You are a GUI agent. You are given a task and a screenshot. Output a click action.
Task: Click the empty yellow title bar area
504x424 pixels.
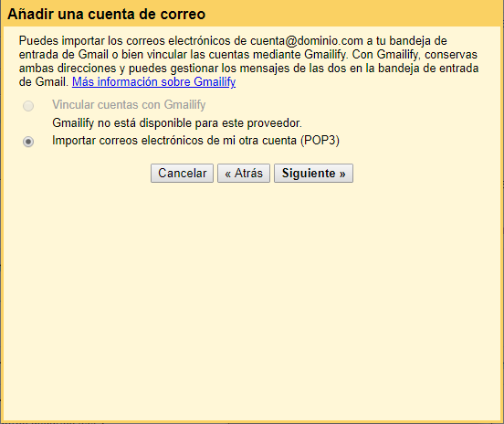353,14
